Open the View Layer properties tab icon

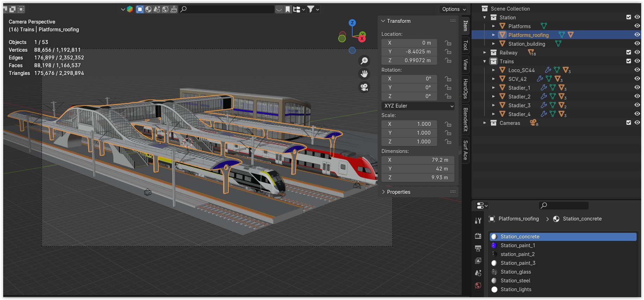(x=478, y=261)
